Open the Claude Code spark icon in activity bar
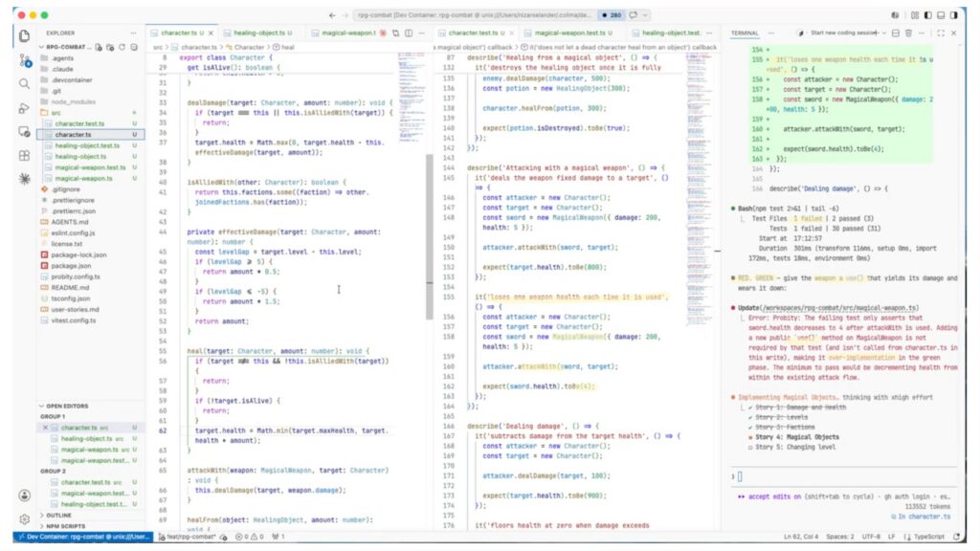The image size is (980, 551). [24, 179]
